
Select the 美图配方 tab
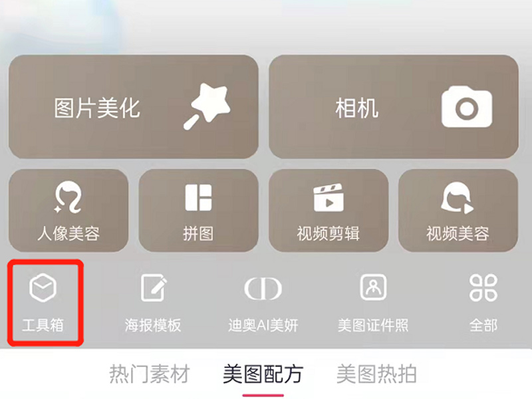[x=263, y=374]
